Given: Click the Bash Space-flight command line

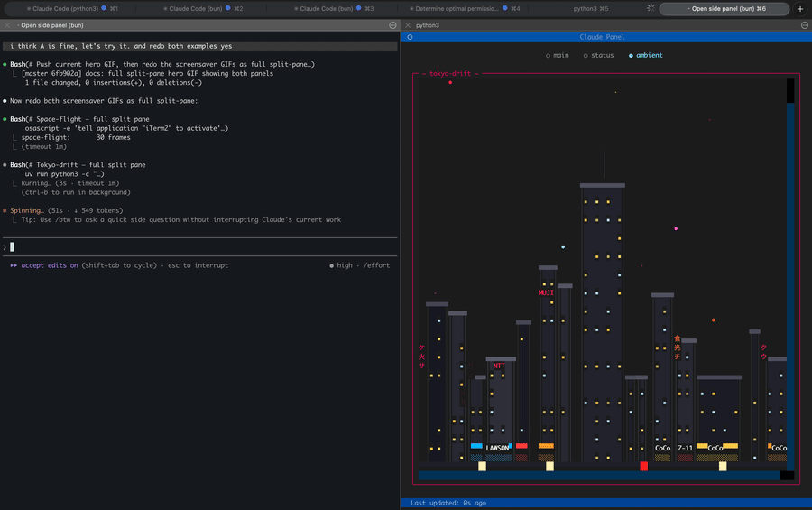Looking at the screenshot, I should coord(79,119).
